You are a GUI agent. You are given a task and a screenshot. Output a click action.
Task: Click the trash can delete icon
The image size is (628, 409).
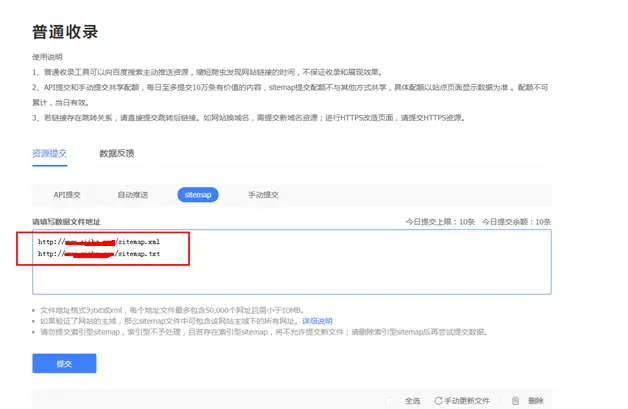tap(515, 401)
